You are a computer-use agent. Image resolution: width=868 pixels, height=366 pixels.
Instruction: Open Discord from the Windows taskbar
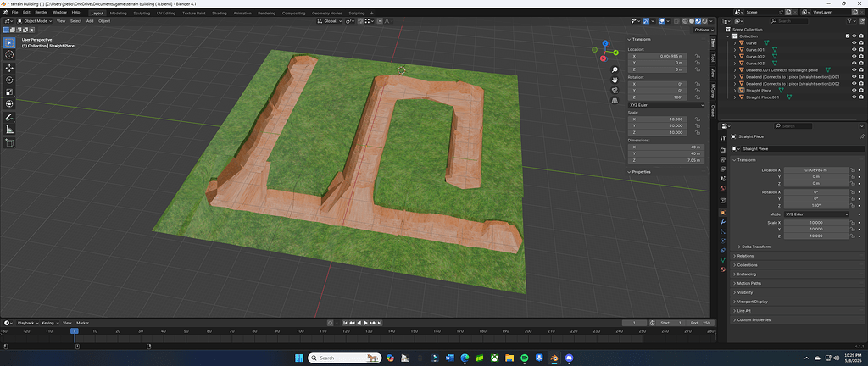568,358
